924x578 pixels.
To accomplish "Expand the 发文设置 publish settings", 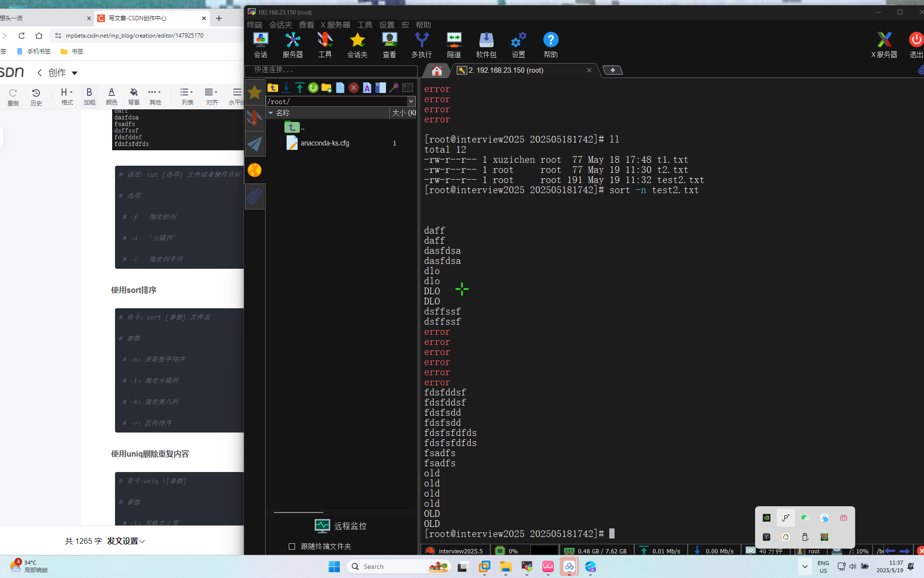I will click(126, 541).
